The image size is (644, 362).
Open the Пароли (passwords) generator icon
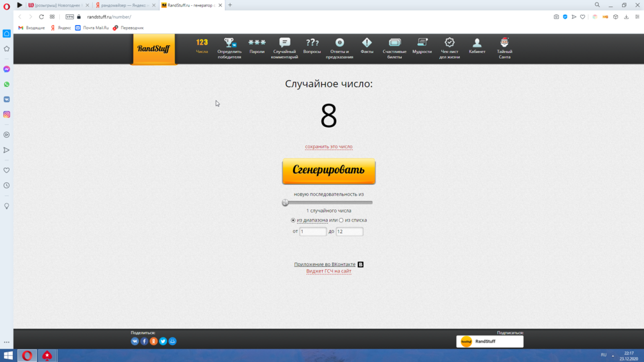click(x=257, y=43)
